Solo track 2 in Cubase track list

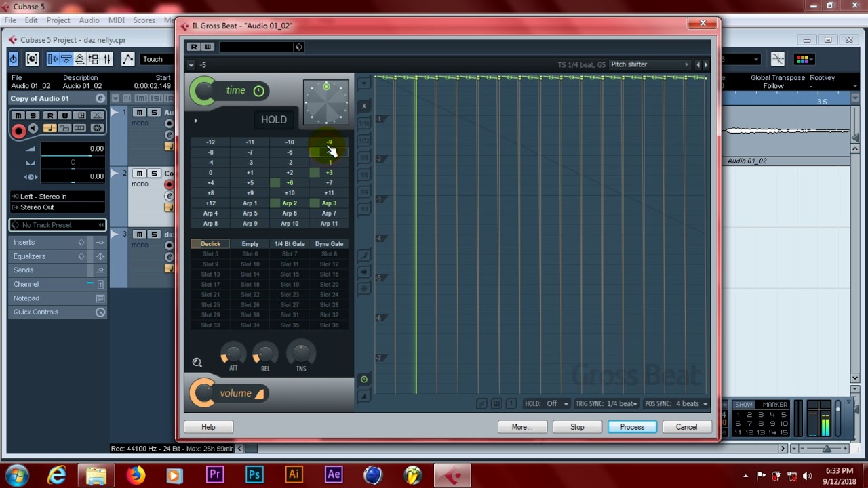154,174
